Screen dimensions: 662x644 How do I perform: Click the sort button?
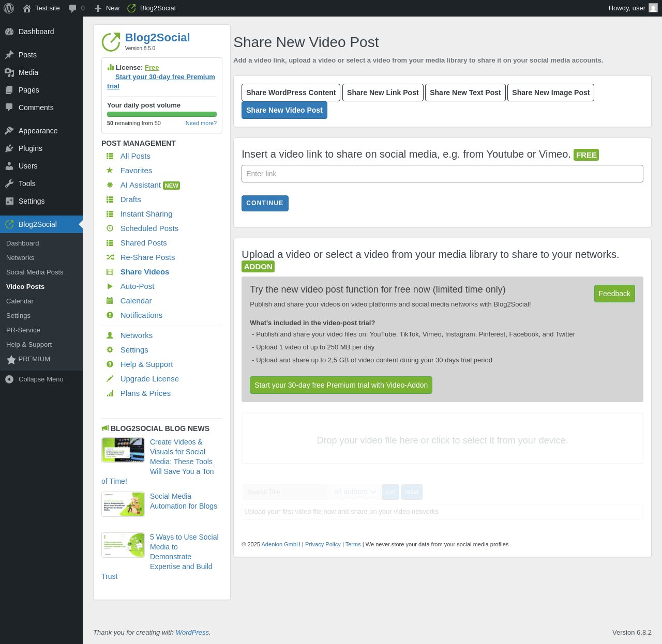point(390,492)
